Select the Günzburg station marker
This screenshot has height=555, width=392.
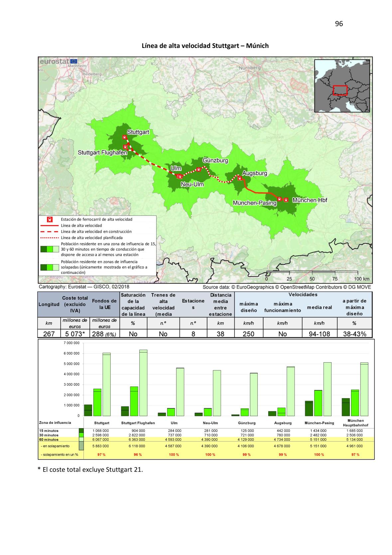tap(198, 169)
